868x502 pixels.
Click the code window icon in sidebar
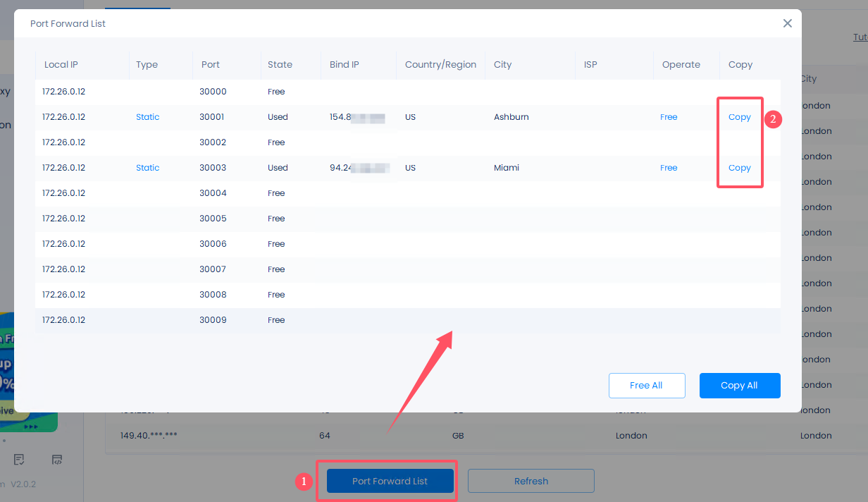(57, 460)
